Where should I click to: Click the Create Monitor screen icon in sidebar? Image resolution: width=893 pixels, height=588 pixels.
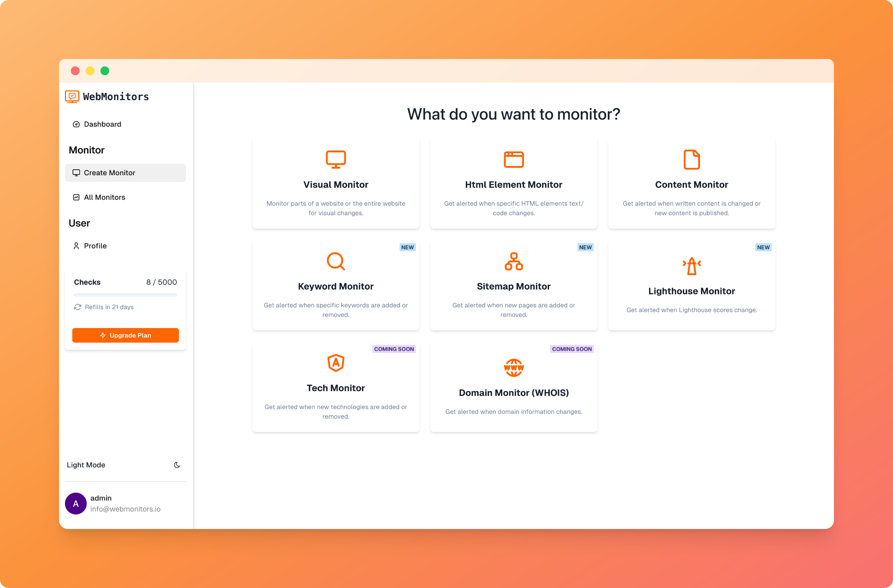(x=76, y=173)
